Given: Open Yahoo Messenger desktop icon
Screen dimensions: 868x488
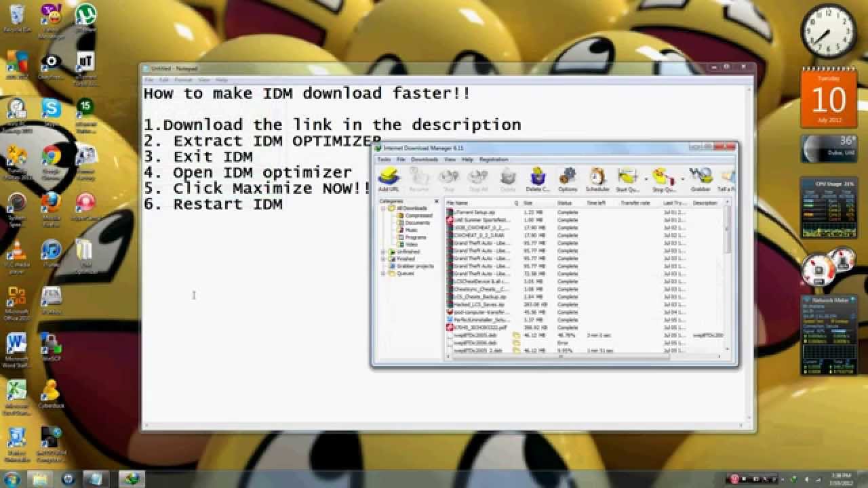Looking at the screenshot, I should [x=51, y=20].
